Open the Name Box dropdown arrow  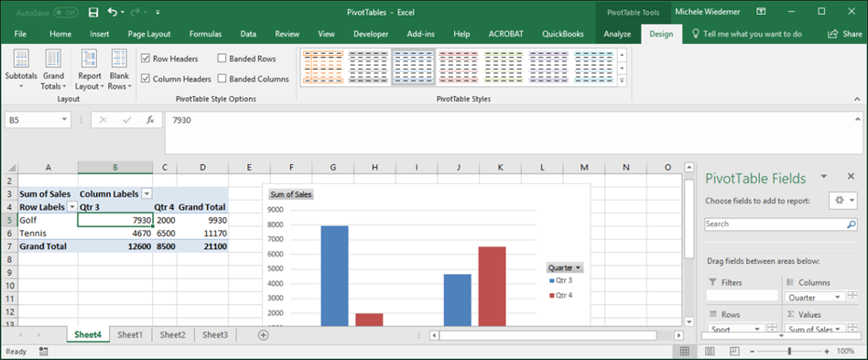64,120
